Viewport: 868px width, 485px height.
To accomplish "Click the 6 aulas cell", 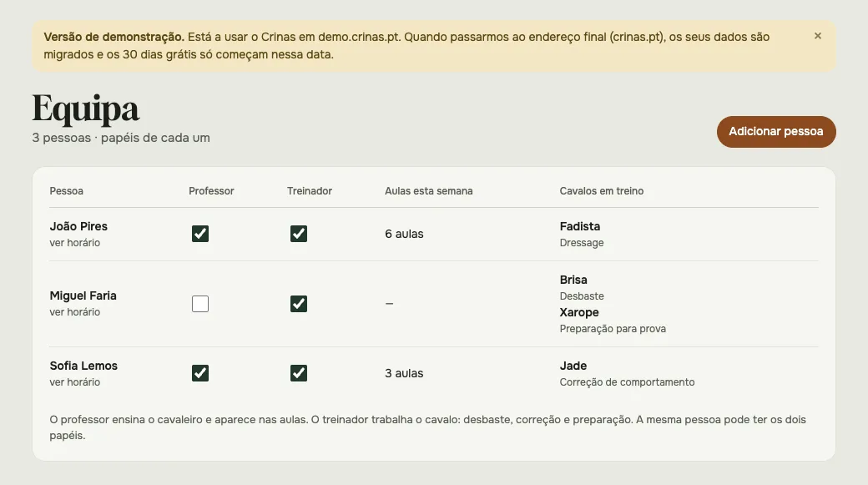I will (x=404, y=235).
